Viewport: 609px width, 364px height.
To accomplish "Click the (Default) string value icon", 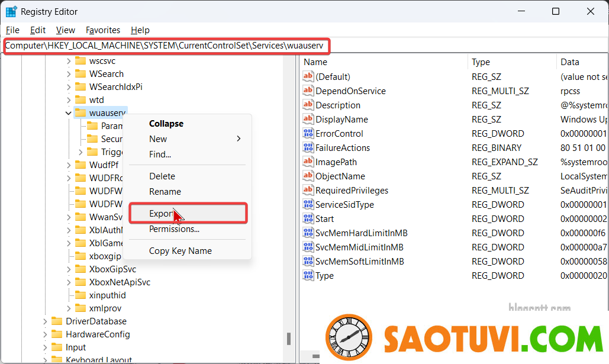I will [308, 76].
